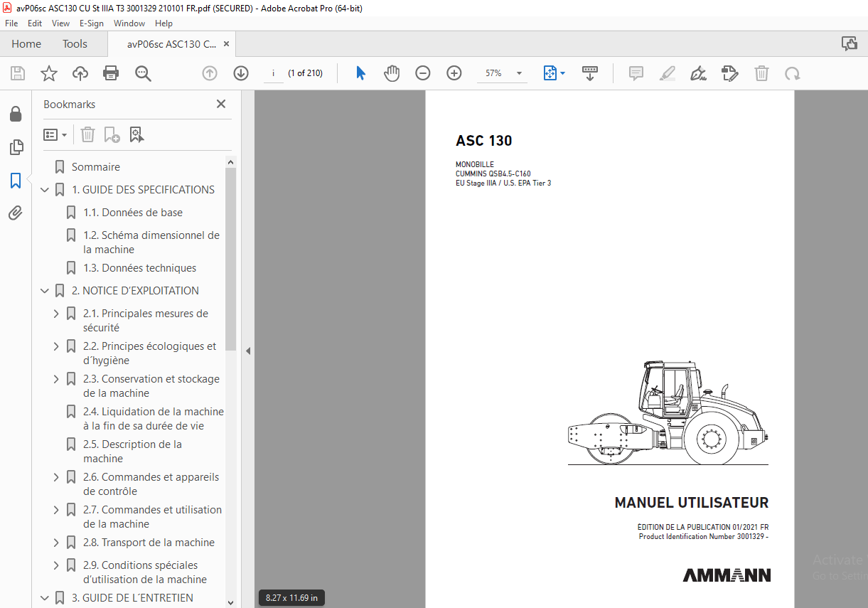
Task: Go to 1.3. Données techniques
Action: click(x=140, y=268)
